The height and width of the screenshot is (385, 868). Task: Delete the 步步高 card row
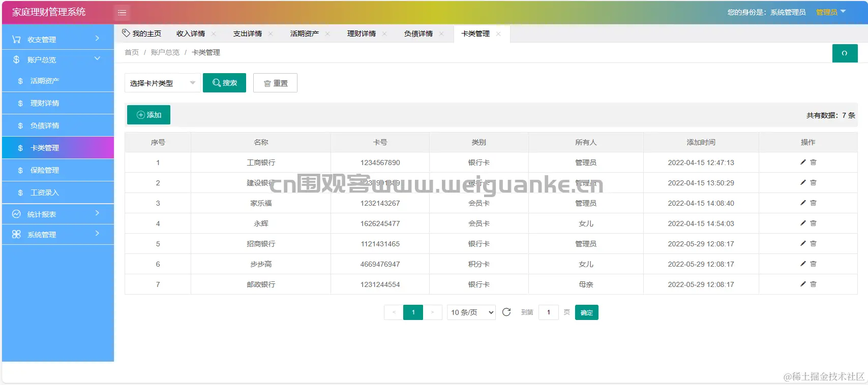tap(813, 264)
